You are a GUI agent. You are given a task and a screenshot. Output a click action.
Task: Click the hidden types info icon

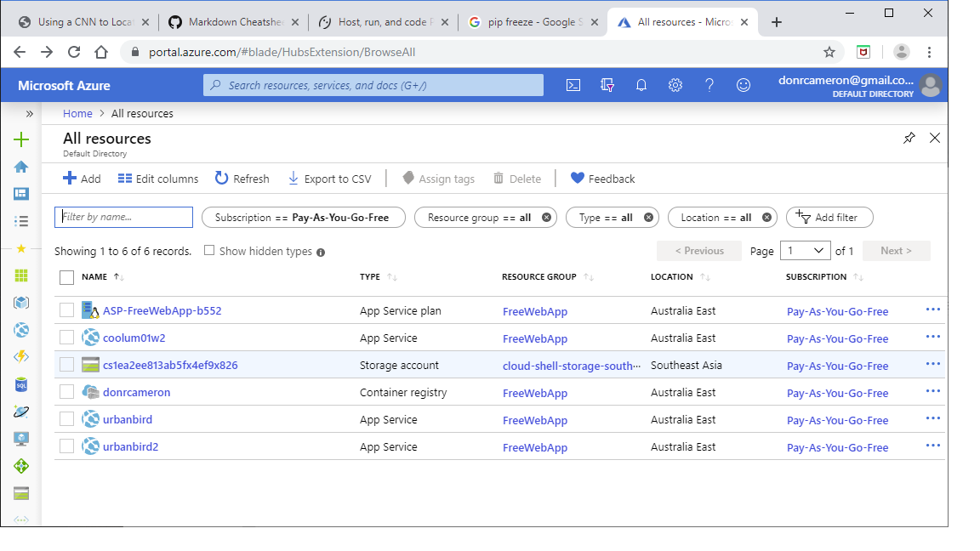pos(321,253)
